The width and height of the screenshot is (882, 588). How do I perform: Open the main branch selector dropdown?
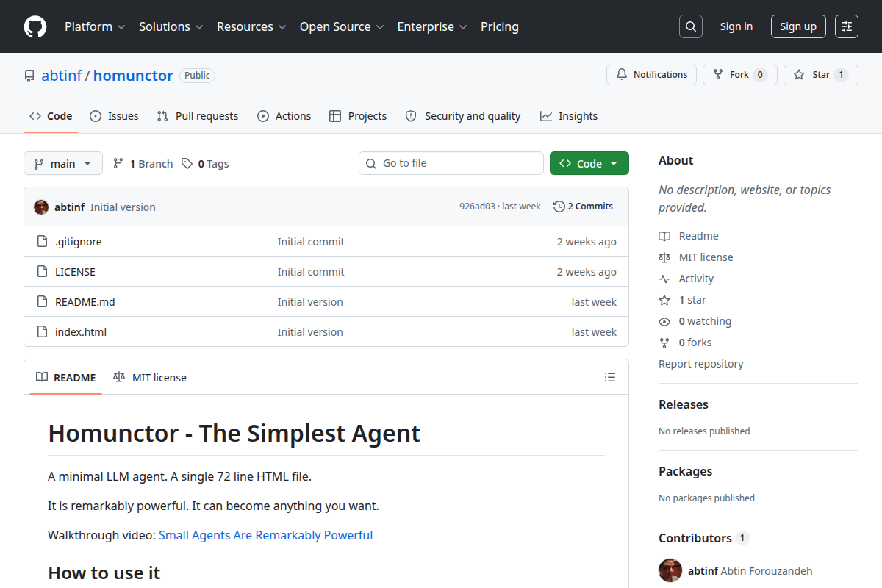pos(63,163)
